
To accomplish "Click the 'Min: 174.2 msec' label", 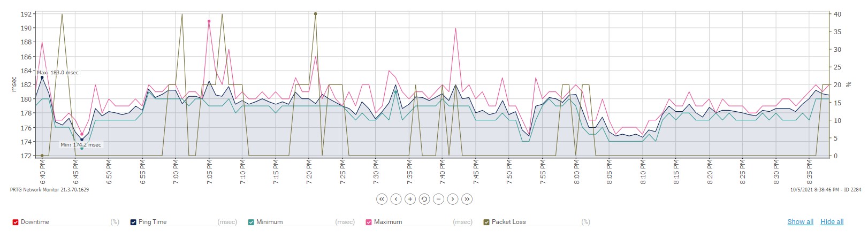I will 81,145.
